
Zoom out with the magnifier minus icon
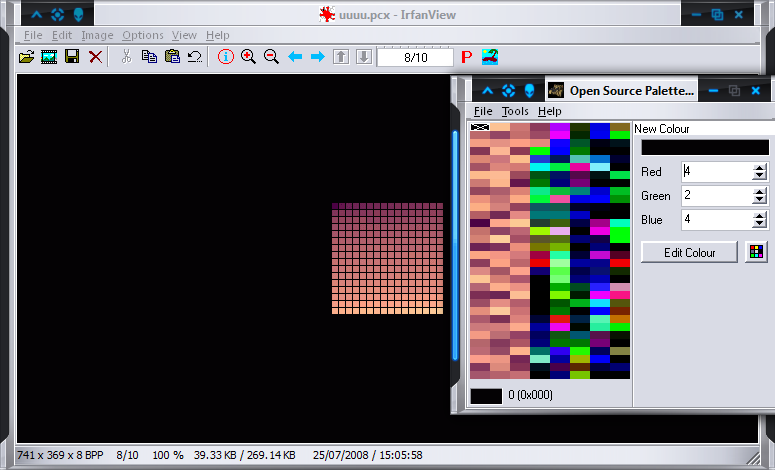click(x=271, y=57)
